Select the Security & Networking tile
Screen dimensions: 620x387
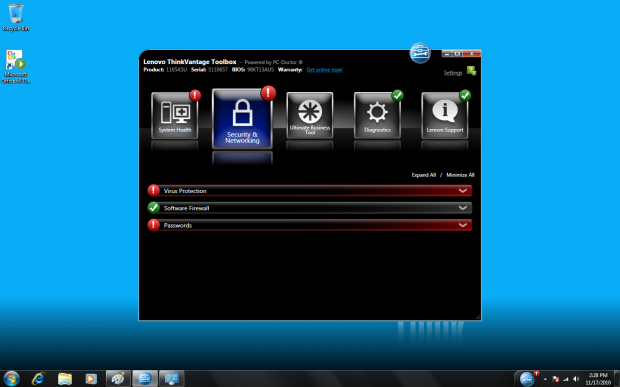[x=242, y=119]
